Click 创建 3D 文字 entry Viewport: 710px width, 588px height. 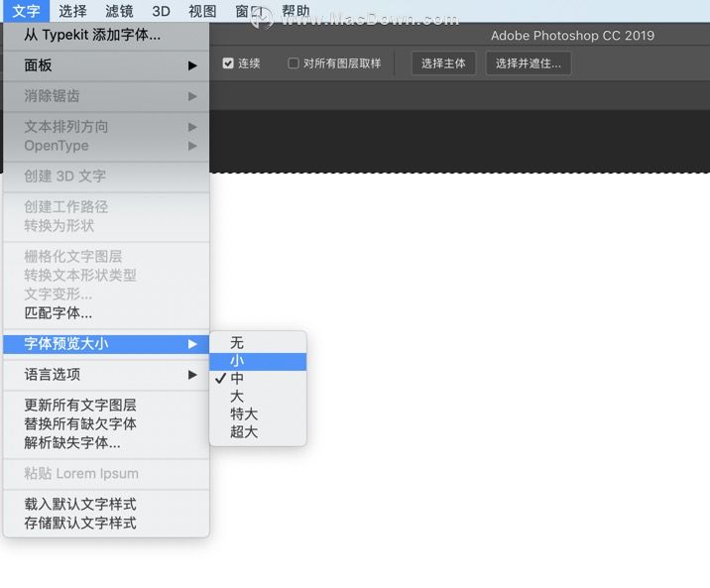point(106,176)
